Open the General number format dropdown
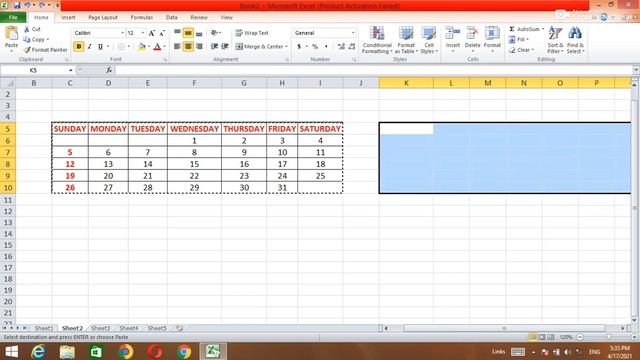Viewport: 640px width, 360px height. tap(353, 33)
